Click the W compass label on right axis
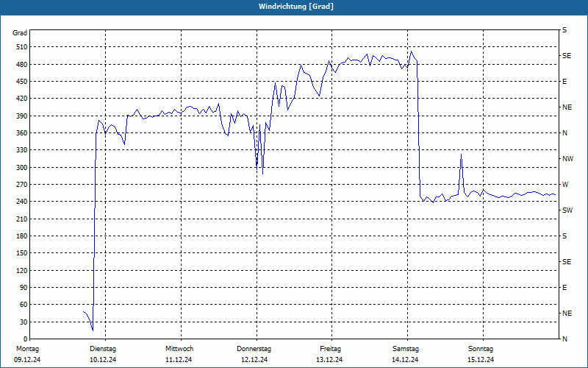 click(x=565, y=185)
